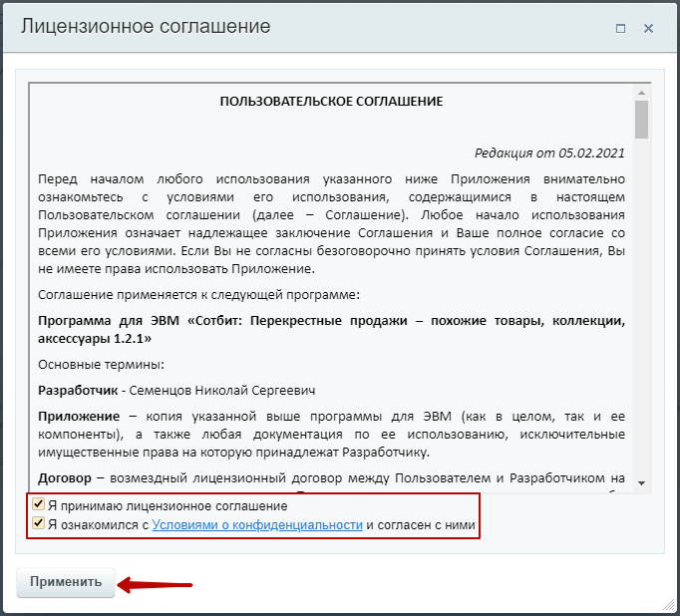Click the paragraph starting "Перед началом любого"
This screenshot has width=680, height=616.
coord(331,224)
